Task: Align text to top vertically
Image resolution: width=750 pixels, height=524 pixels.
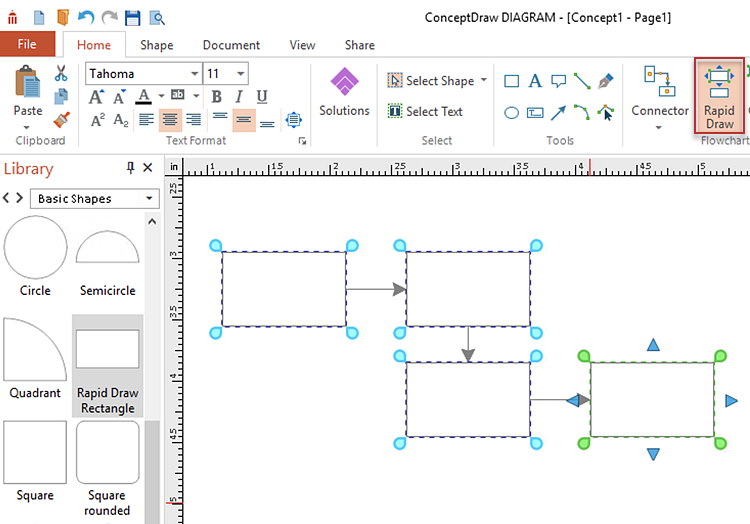Action: [x=220, y=117]
